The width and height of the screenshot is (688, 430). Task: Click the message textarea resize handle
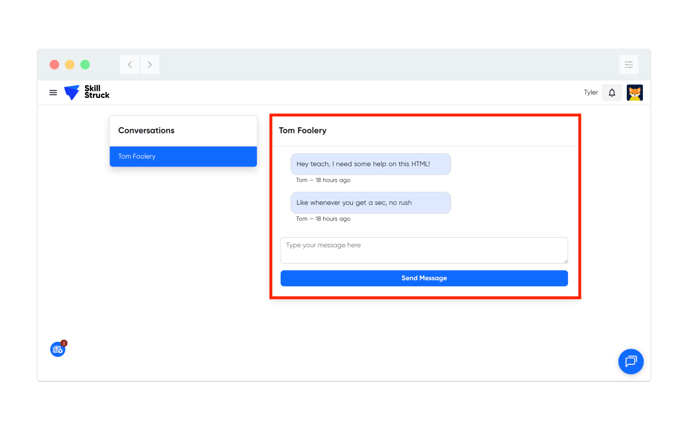(x=565, y=261)
